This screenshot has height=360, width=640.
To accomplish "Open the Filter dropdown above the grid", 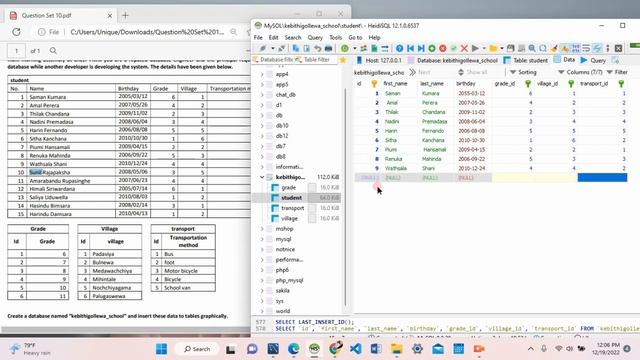I will click(617, 72).
